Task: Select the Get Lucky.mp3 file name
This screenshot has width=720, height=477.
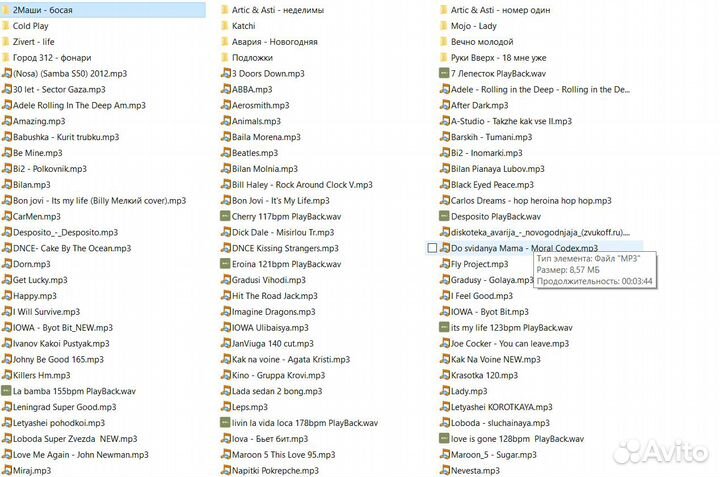Action: pos(40,280)
